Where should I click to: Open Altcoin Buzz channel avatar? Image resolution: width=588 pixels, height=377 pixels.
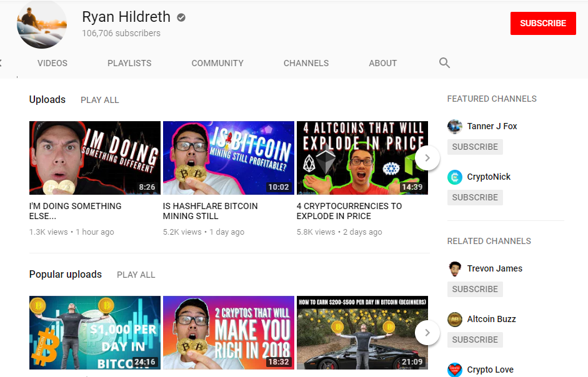(x=455, y=320)
